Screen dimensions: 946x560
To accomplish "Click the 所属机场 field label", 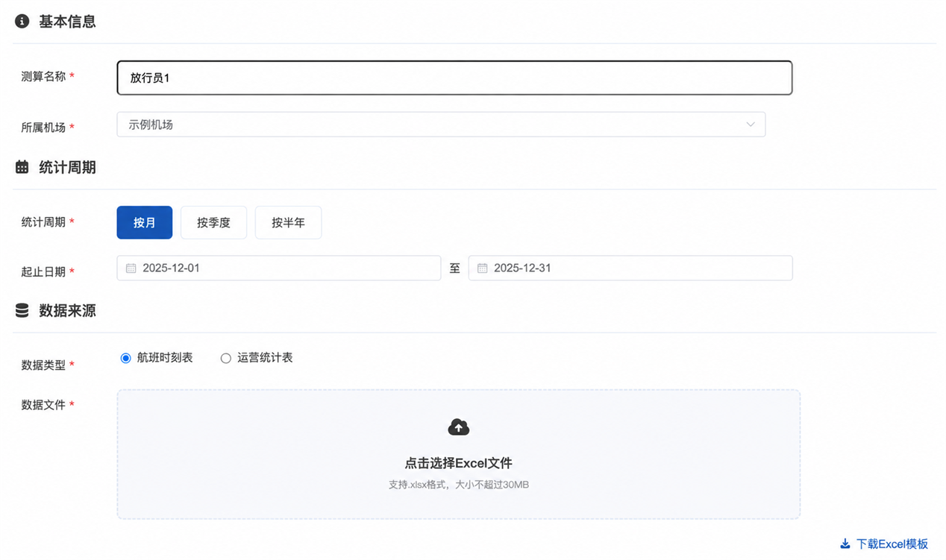I will coord(43,128).
